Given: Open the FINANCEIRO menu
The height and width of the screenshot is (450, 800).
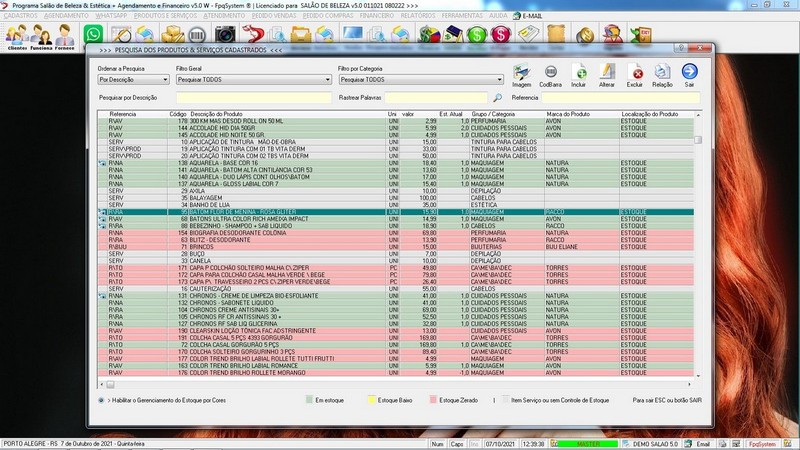Looking at the screenshot, I should click(377, 16).
